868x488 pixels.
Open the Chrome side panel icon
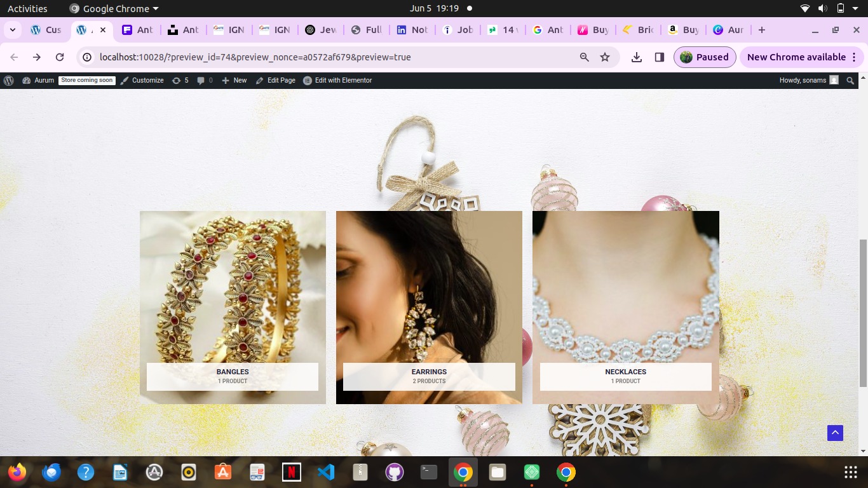coord(659,57)
